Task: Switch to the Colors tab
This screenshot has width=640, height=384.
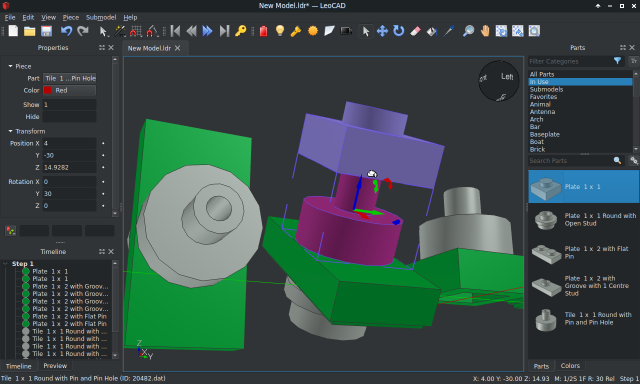Action: [570, 366]
